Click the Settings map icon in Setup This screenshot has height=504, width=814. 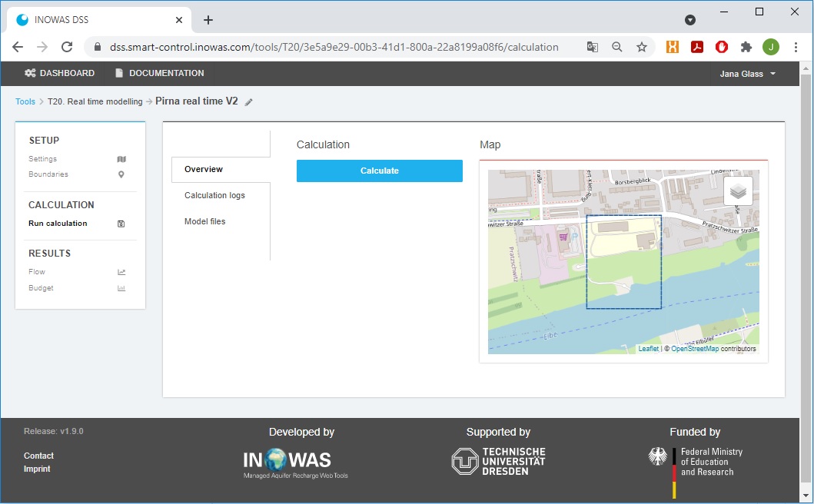click(121, 159)
